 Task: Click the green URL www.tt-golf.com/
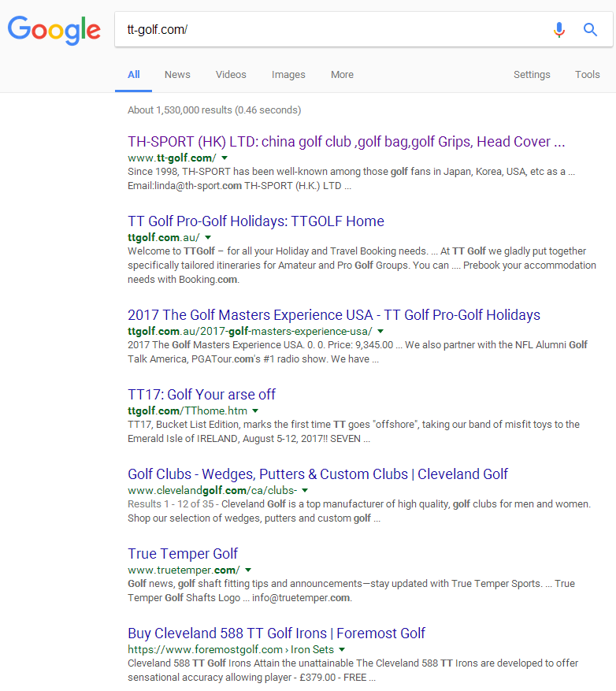tap(172, 158)
